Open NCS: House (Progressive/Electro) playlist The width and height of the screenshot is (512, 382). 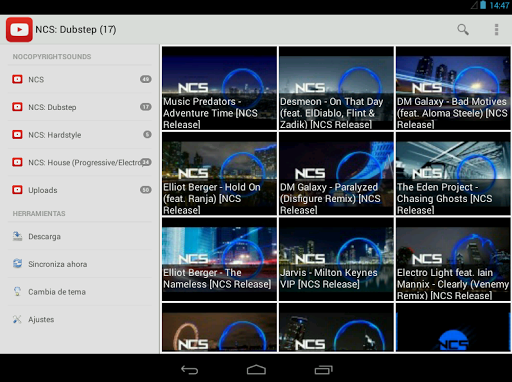pyautogui.click(x=80, y=162)
